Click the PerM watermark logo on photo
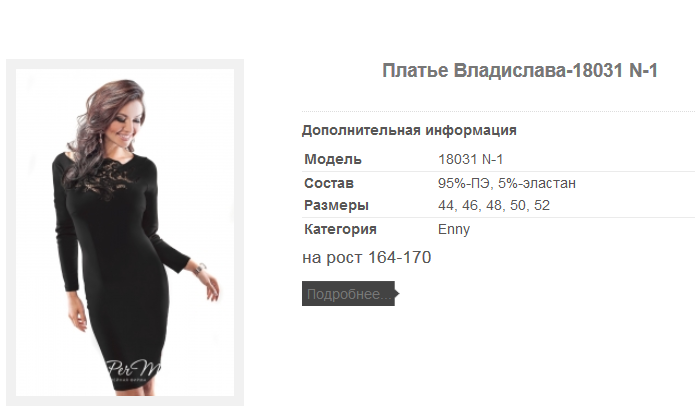This screenshot has height=406, width=695. 133,370
